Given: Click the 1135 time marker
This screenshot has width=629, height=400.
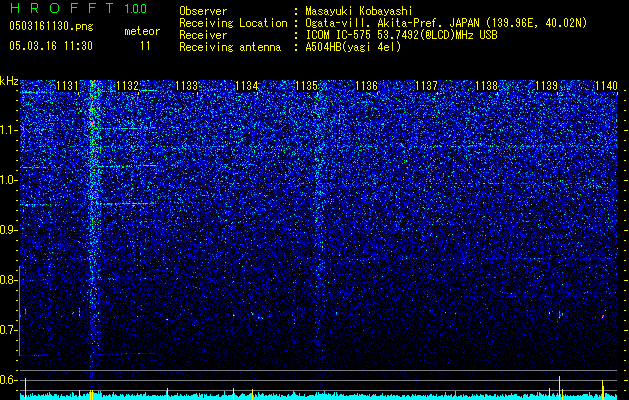Looking at the screenshot, I should (306, 86).
